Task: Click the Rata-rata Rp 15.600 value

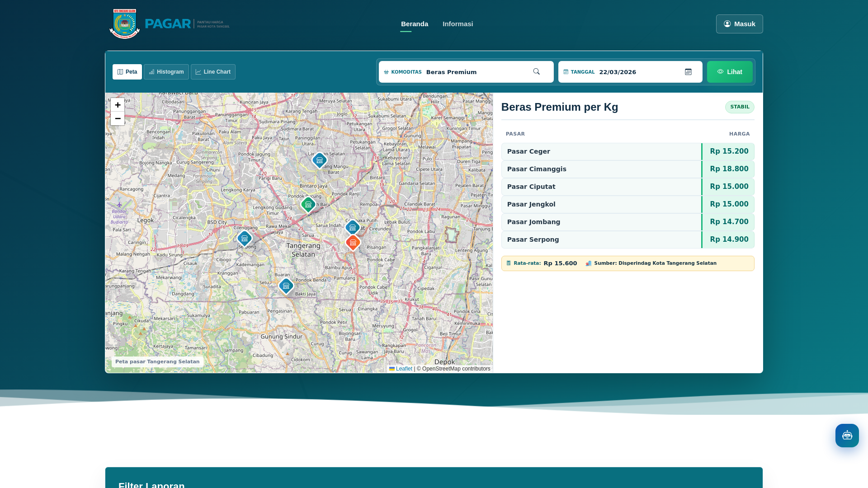Action: pyautogui.click(x=560, y=263)
